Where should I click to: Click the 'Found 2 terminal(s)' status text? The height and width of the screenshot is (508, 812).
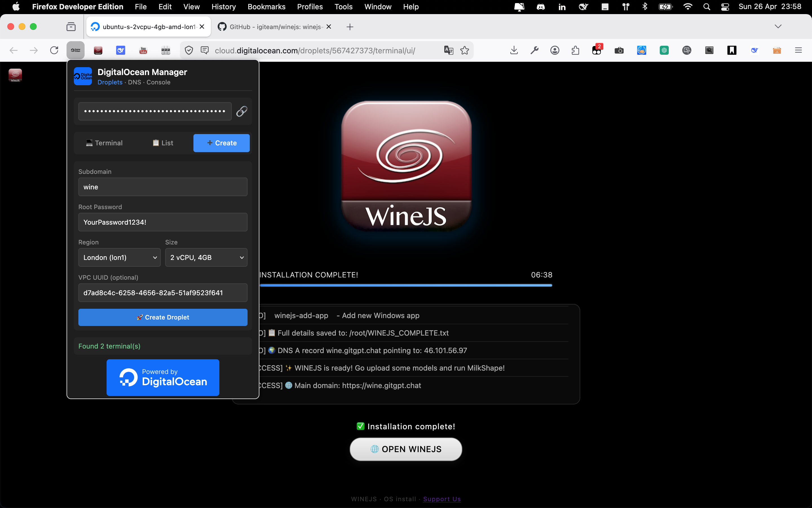click(109, 346)
